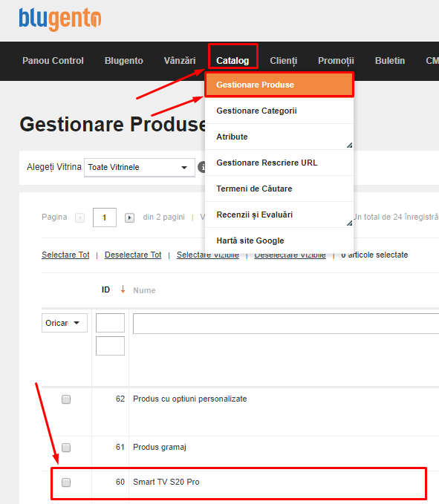Choose Gestionare Produse from Catalog dropdown
Viewport: 439px width, 504px height.
coord(279,85)
